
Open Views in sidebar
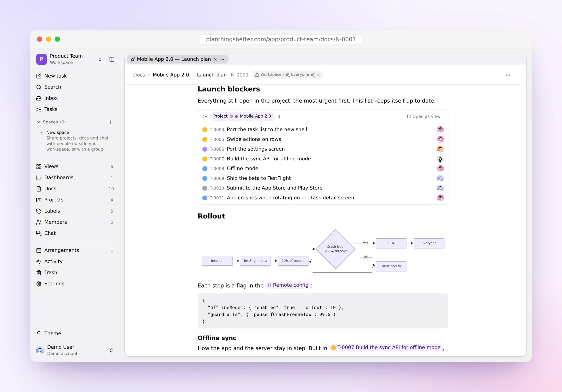pos(76,166)
